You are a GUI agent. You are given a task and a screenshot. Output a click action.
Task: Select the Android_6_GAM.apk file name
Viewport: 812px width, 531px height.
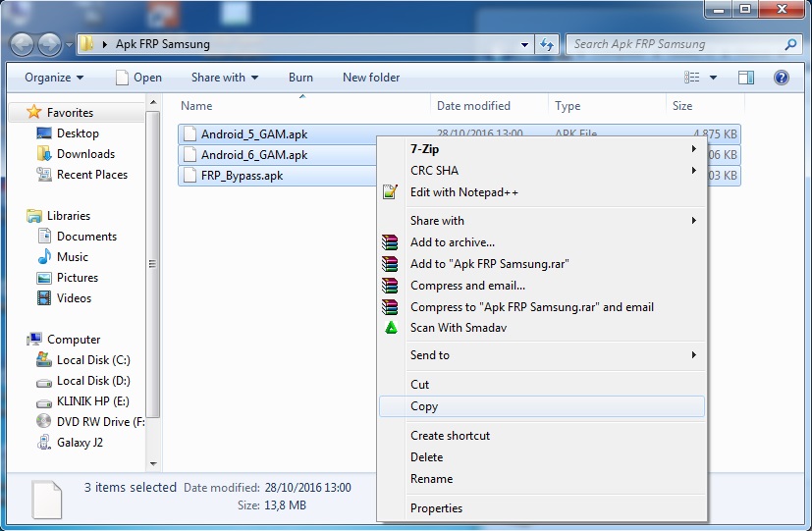254,155
